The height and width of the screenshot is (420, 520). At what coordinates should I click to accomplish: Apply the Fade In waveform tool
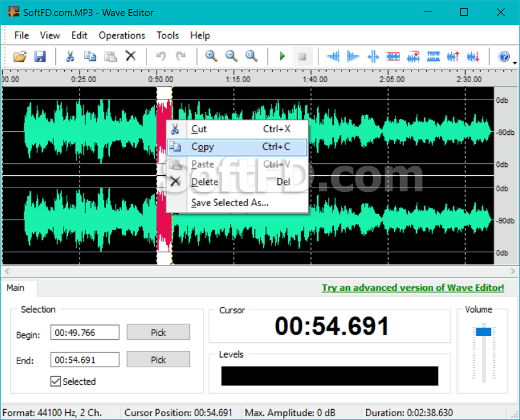333,57
